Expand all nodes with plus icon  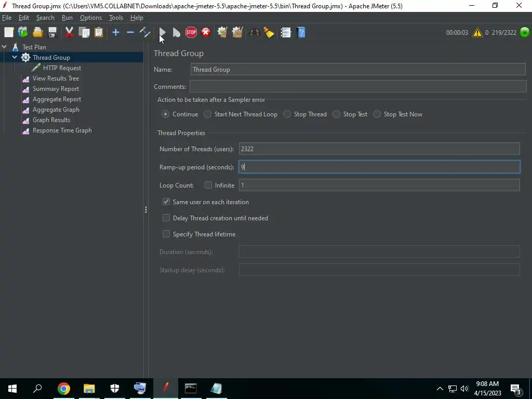(116, 32)
